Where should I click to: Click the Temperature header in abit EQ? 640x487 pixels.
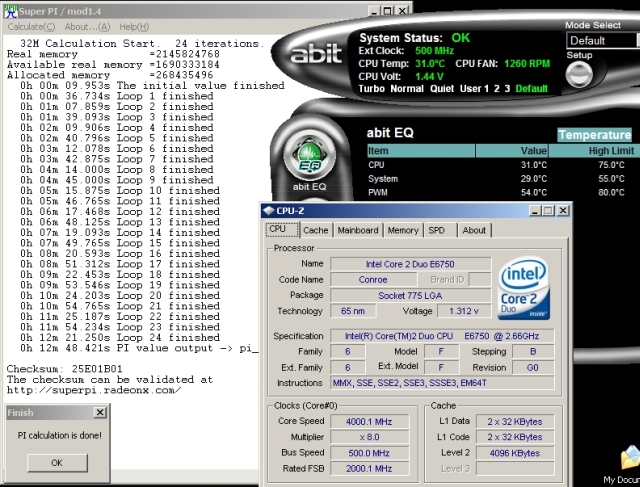pyautogui.click(x=594, y=135)
